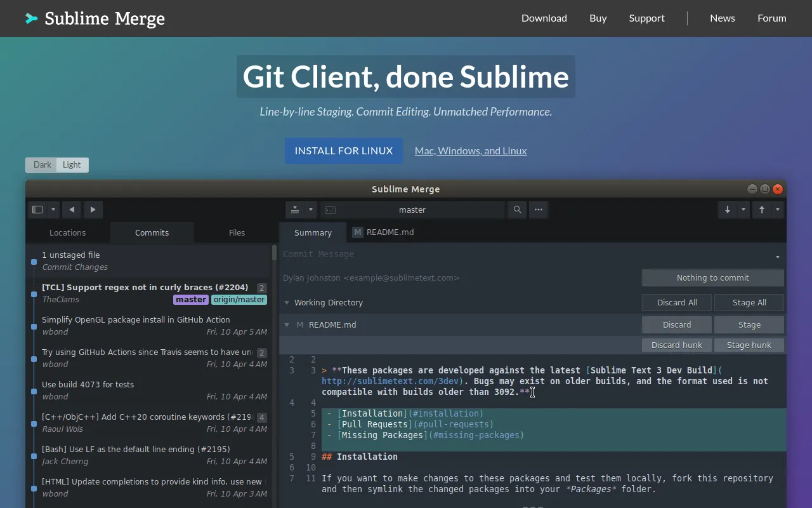This screenshot has height=508, width=812.
Task: Open the Support page
Action: 647,18
